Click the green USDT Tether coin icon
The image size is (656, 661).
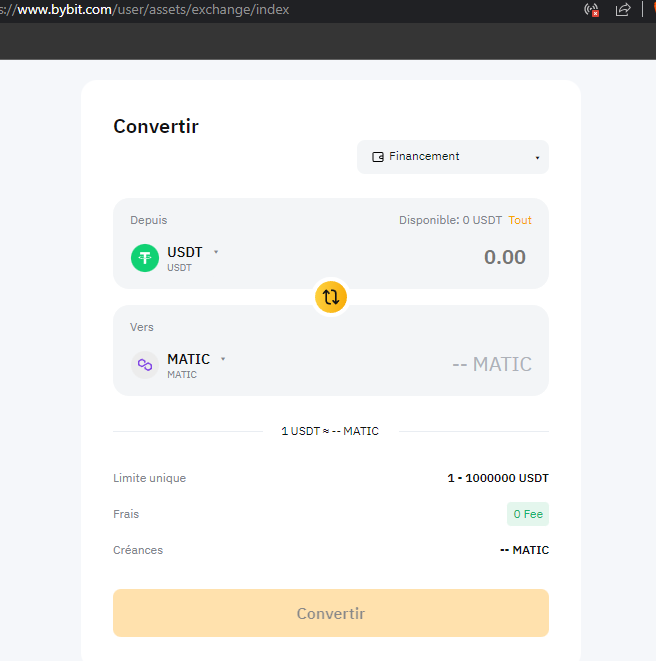tap(145, 258)
